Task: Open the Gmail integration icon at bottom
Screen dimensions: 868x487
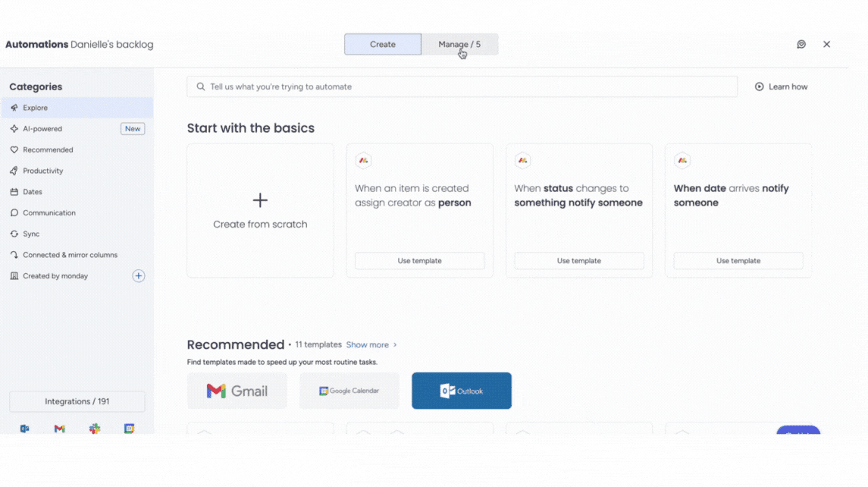Action: (59, 429)
